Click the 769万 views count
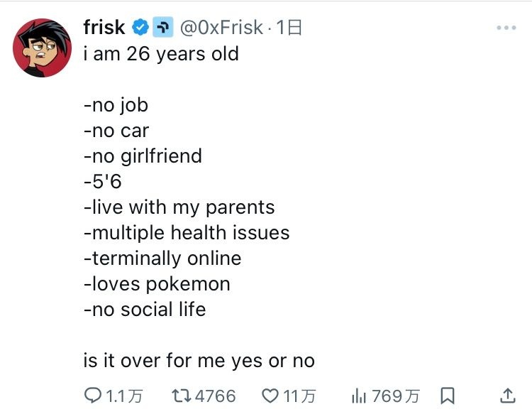Screen dimensions: 532x419 (396, 396)
